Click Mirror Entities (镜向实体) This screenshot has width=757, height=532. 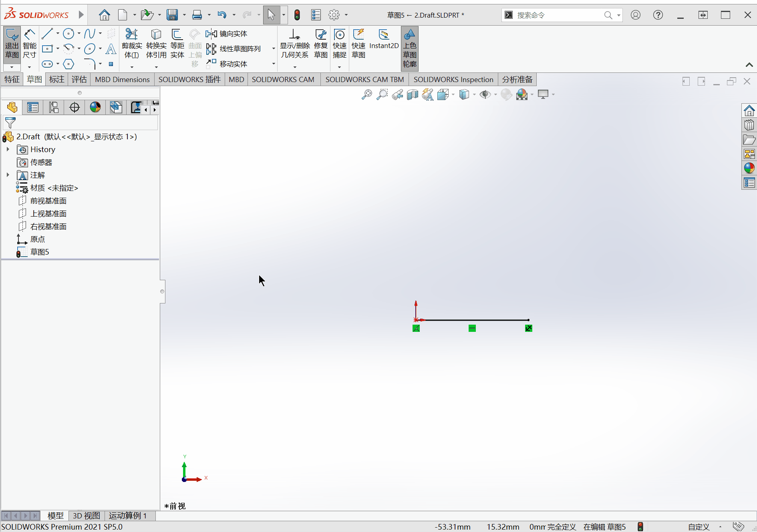point(226,34)
